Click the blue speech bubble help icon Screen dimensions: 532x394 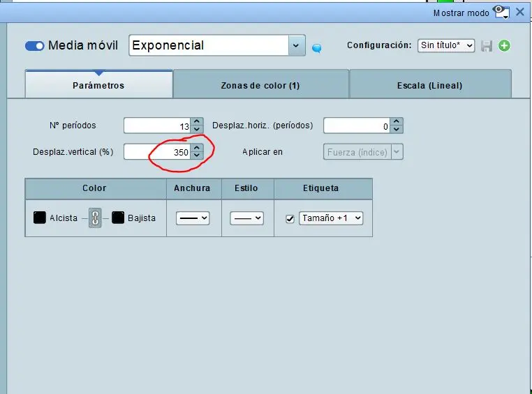316,48
